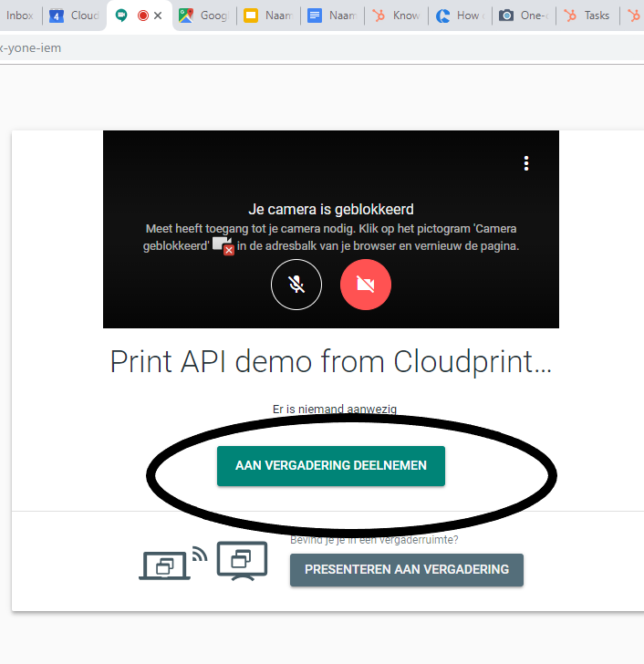The width and height of the screenshot is (644, 664).
Task: Click the AAN VERGADERING DEELNEMEN button
Action: pos(331,466)
